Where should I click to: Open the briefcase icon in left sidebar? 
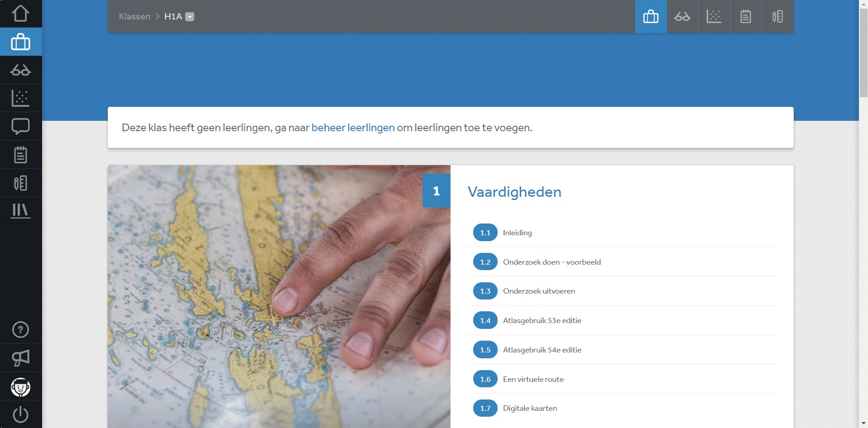21,42
